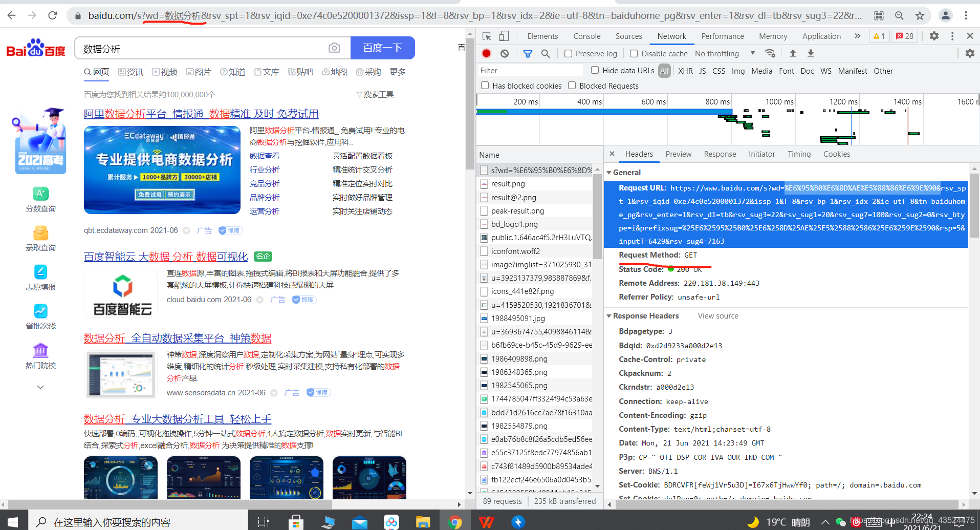Show hidden system tray icons
This screenshot has height=530, width=980.
(x=824, y=522)
